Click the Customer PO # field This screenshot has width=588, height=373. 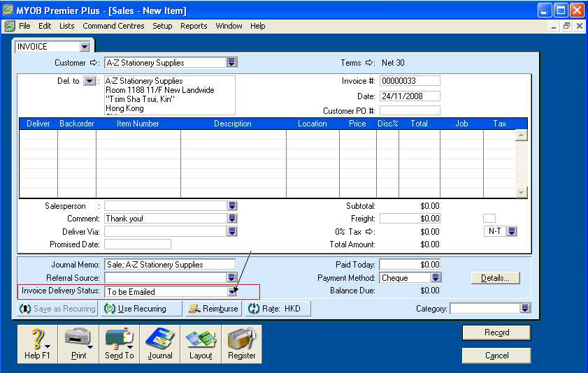tap(410, 110)
